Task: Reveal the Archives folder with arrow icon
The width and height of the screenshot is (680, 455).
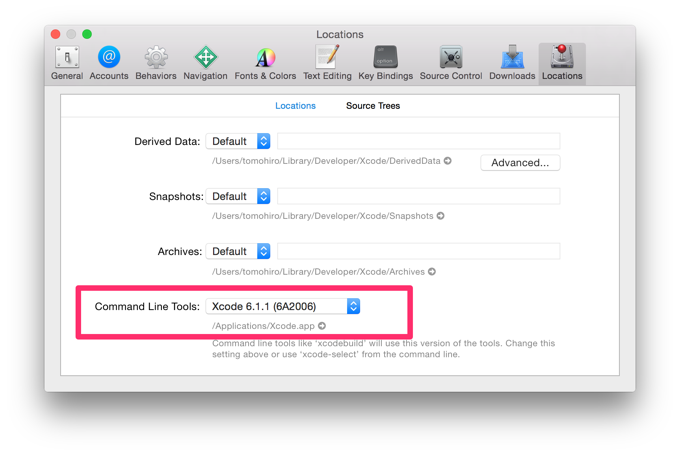Action: (x=432, y=272)
